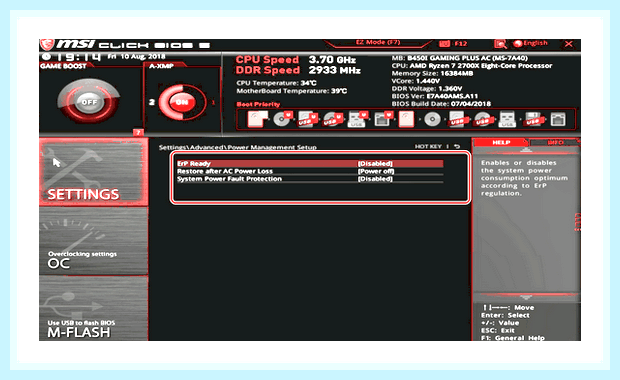The width and height of the screenshot is (620, 380).
Task: Select the legacy CD/DVD boot icon without badge
Action: 432,119
